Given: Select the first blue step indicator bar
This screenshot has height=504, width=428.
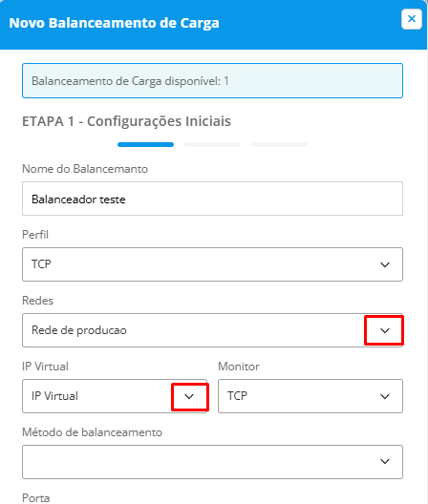Looking at the screenshot, I should [x=146, y=145].
